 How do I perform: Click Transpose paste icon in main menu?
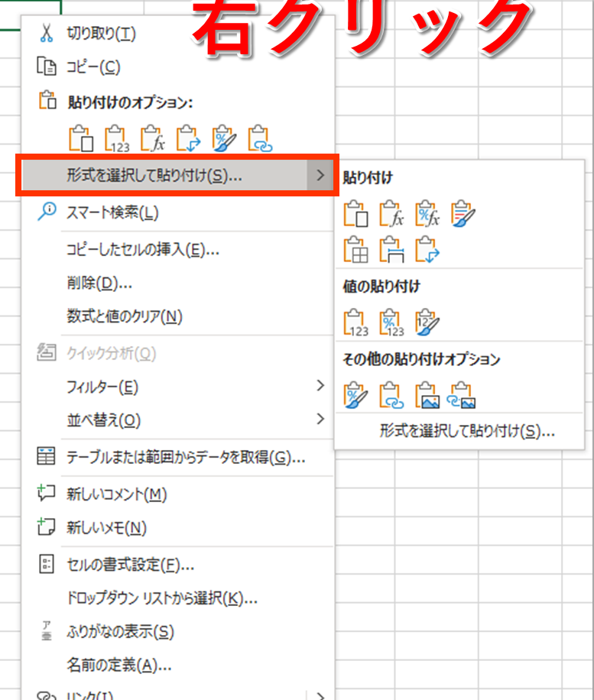pos(189,138)
